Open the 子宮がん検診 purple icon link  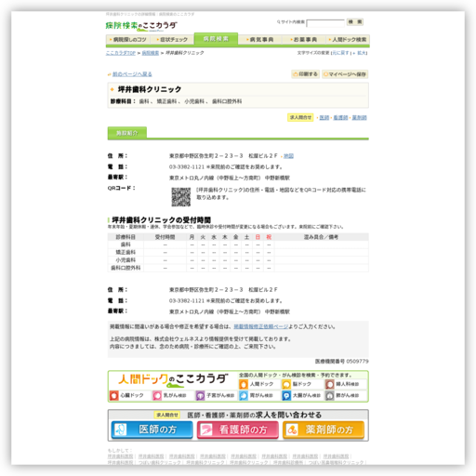tap(216, 395)
